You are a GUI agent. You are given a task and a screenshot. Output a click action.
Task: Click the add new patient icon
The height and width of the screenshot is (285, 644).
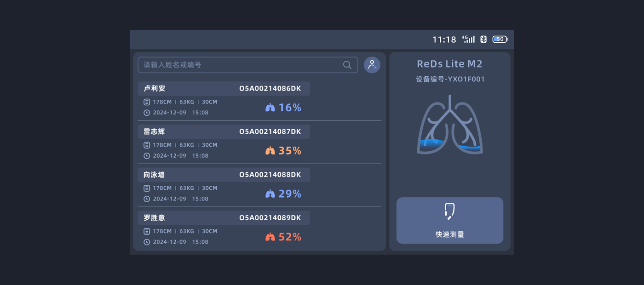tap(372, 65)
